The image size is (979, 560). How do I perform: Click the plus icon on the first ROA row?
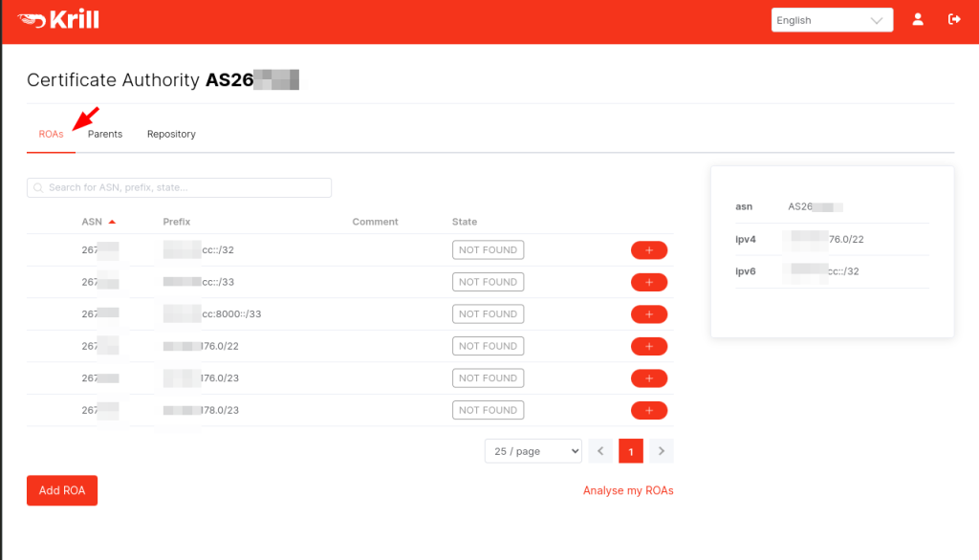pyautogui.click(x=649, y=249)
